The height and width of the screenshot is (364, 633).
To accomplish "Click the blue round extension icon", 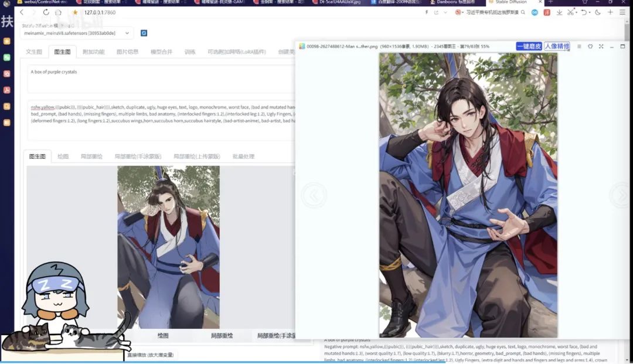I will tap(535, 12).
